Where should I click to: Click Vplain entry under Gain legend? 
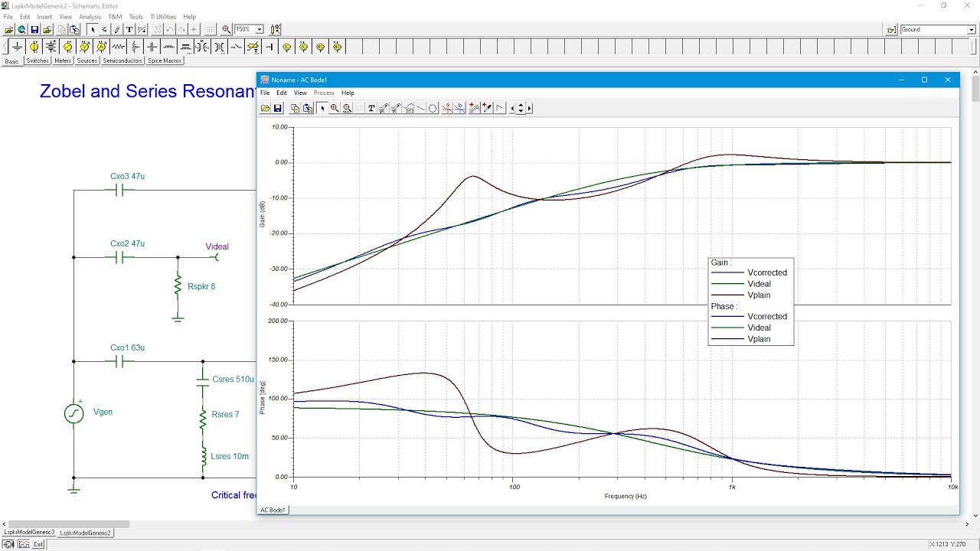[x=759, y=295]
